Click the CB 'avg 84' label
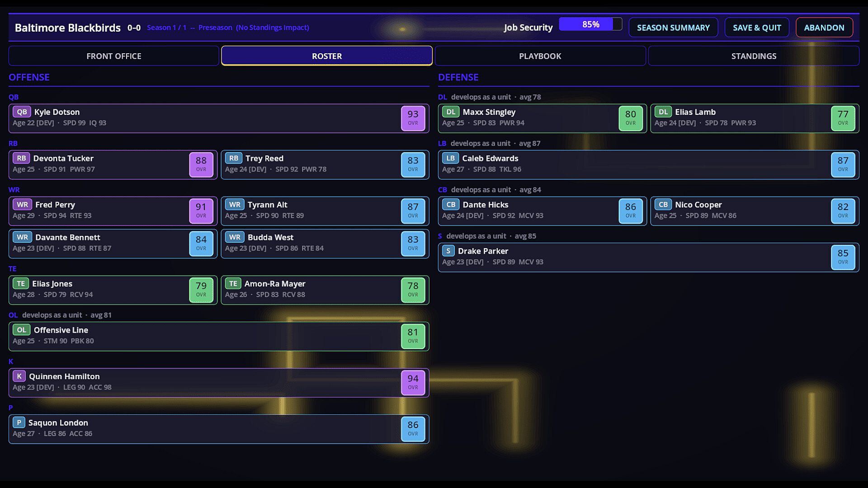The image size is (868, 488). [x=530, y=190]
